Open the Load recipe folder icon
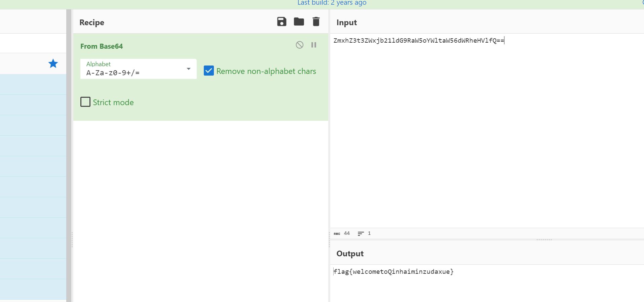The width and height of the screenshot is (644, 302). tap(299, 22)
